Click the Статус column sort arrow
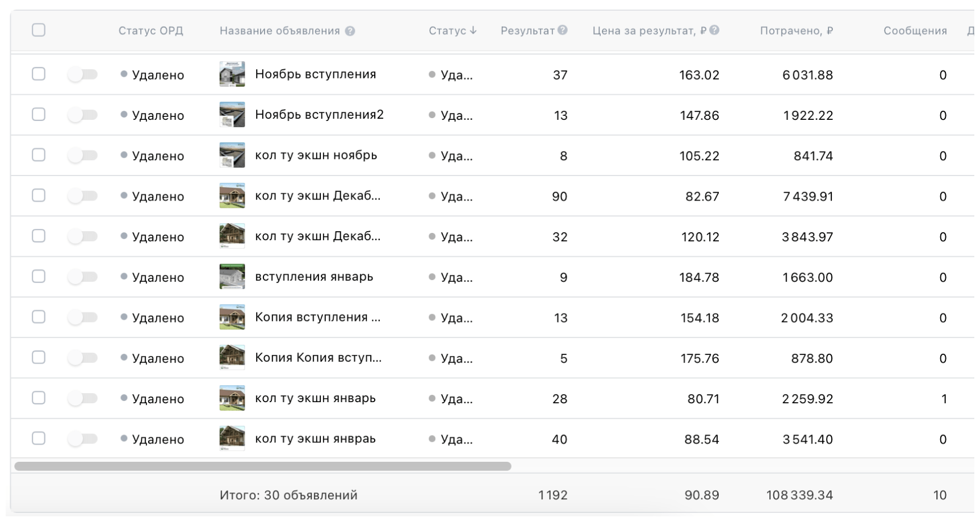 [473, 31]
